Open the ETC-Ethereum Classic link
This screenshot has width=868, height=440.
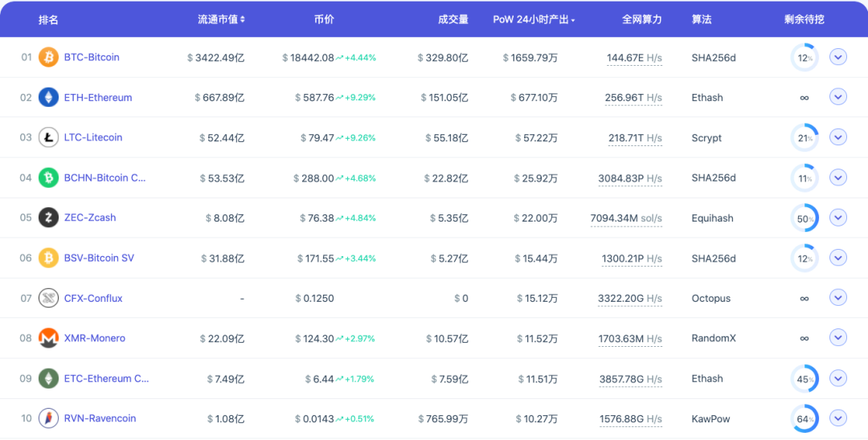[107, 379]
